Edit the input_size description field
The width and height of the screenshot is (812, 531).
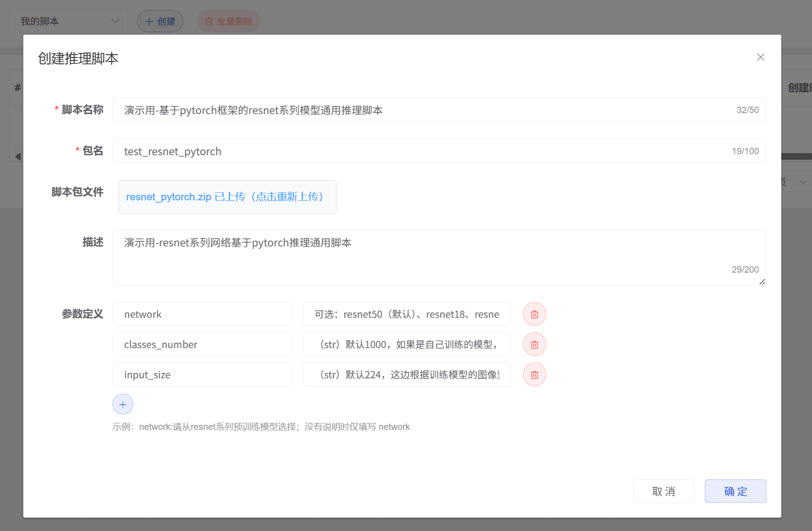tap(406, 375)
